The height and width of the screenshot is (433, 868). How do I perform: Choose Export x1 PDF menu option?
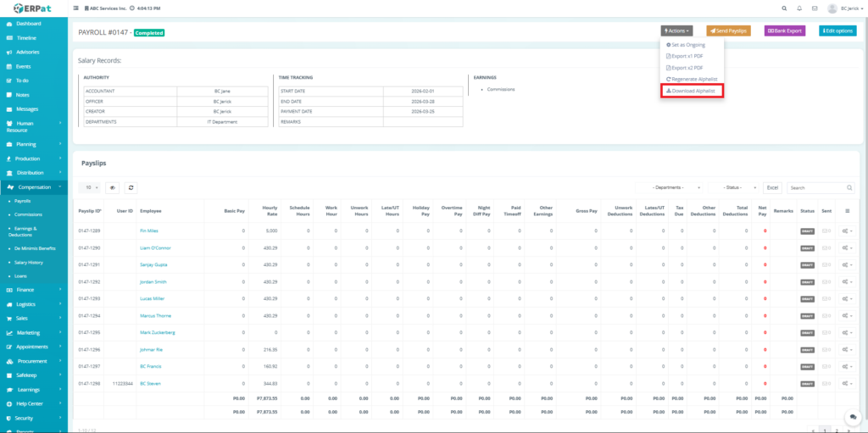[x=686, y=56]
